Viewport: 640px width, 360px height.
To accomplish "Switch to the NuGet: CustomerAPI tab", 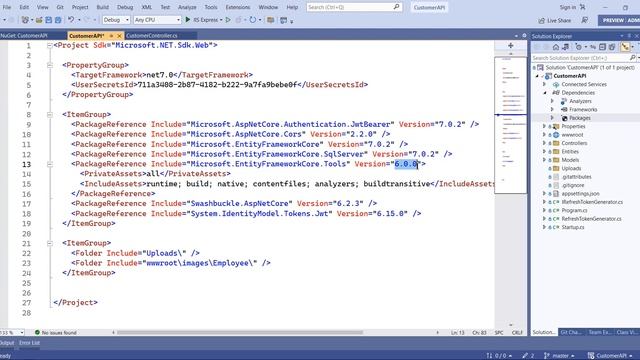I will 24,36.
